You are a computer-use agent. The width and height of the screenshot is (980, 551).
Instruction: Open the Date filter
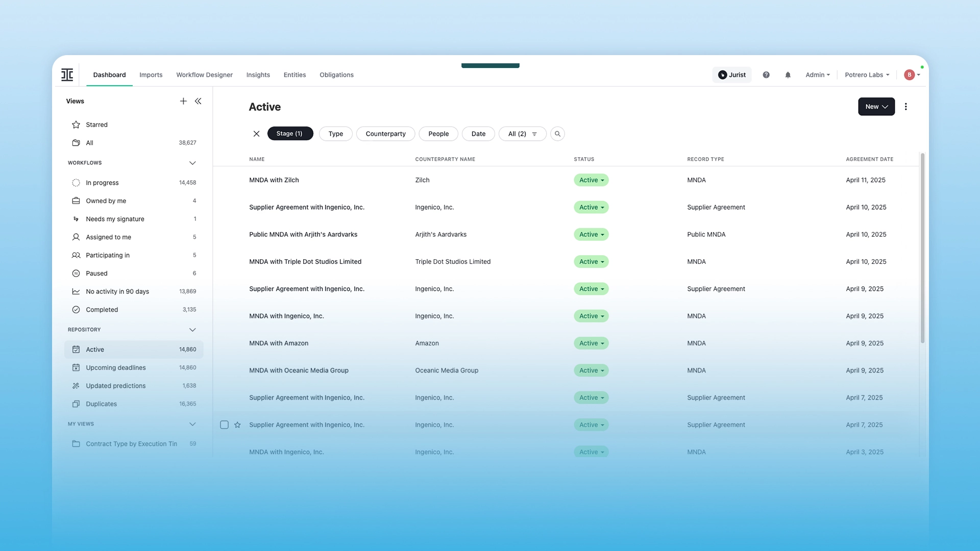(x=478, y=134)
